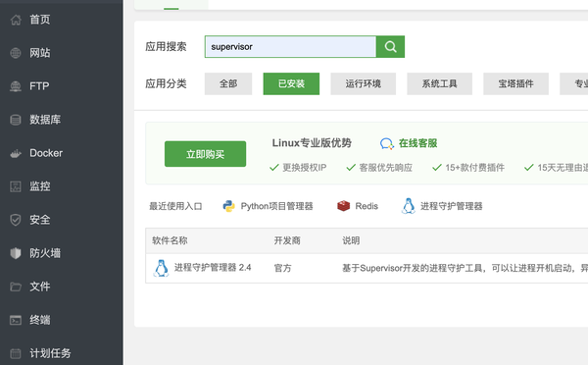Viewport: 588px width, 365px height.
Task: Open 首页 from the sidebar
Action: (x=40, y=20)
